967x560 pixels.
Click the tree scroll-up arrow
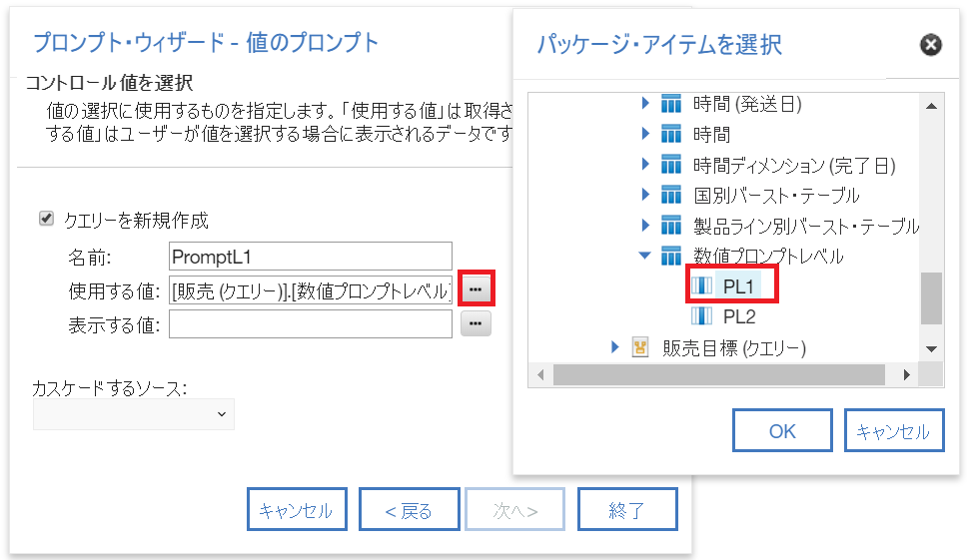(931, 106)
